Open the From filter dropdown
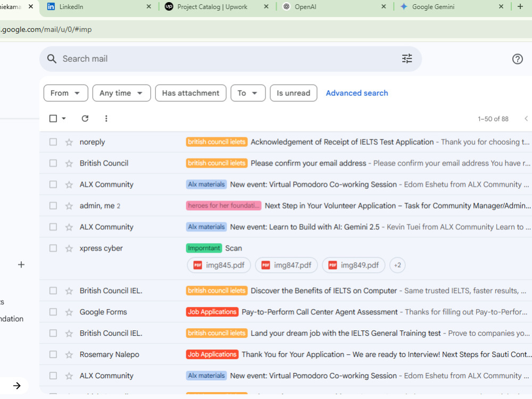The height and width of the screenshot is (399, 532). click(65, 93)
